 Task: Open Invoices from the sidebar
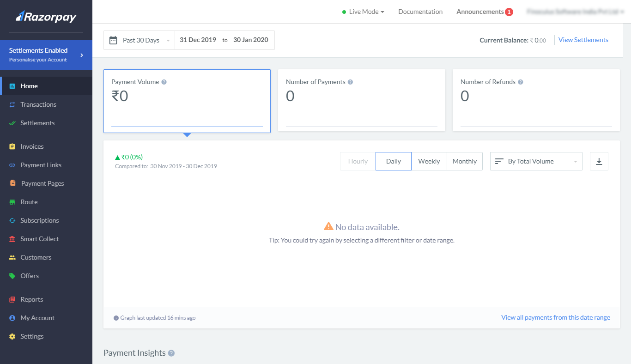11,146
